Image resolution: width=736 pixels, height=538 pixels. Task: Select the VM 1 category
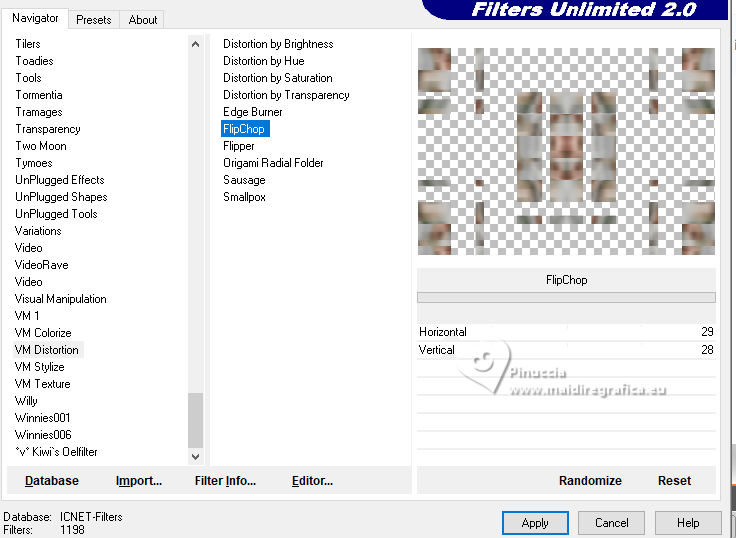(x=27, y=315)
